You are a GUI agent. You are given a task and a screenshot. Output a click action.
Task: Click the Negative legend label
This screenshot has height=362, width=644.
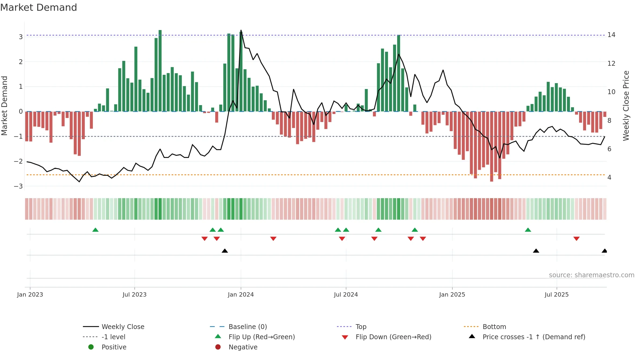click(243, 347)
